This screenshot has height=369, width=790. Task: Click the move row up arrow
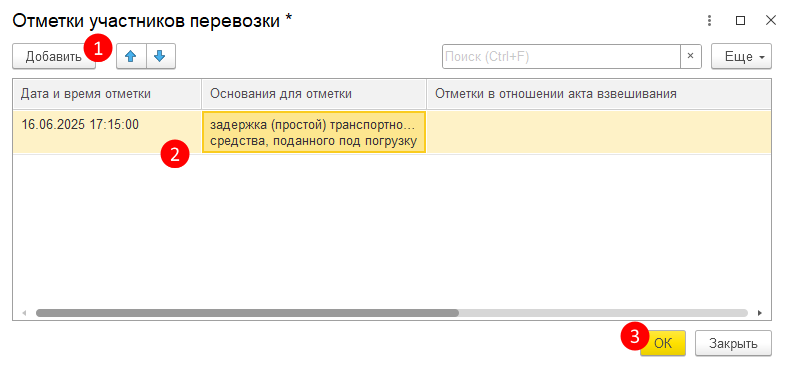click(131, 56)
